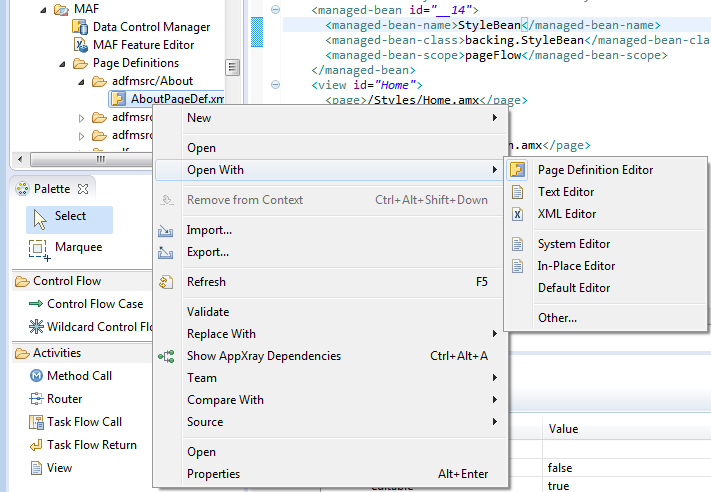Click Refresh F5 menu entry
The height and width of the screenshot is (492, 711).
coord(331,282)
